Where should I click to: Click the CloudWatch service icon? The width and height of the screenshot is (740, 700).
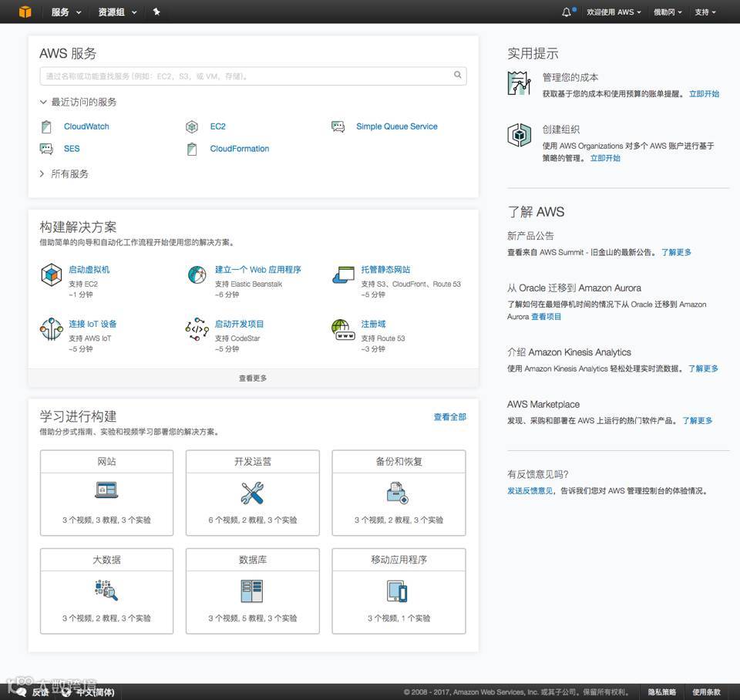tap(46, 126)
